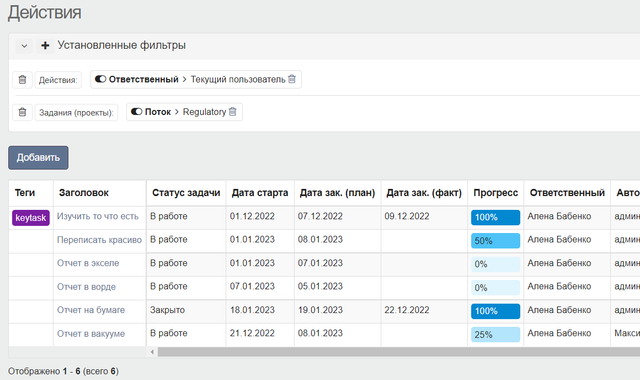Image resolution: width=640 pixels, height=380 pixels.
Task: Sort by the Заголовок column header
Action: point(84,193)
